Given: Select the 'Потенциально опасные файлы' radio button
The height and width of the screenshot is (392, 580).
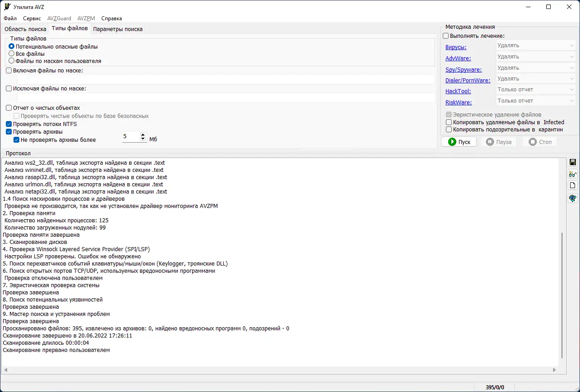Looking at the screenshot, I should [x=12, y=46].
